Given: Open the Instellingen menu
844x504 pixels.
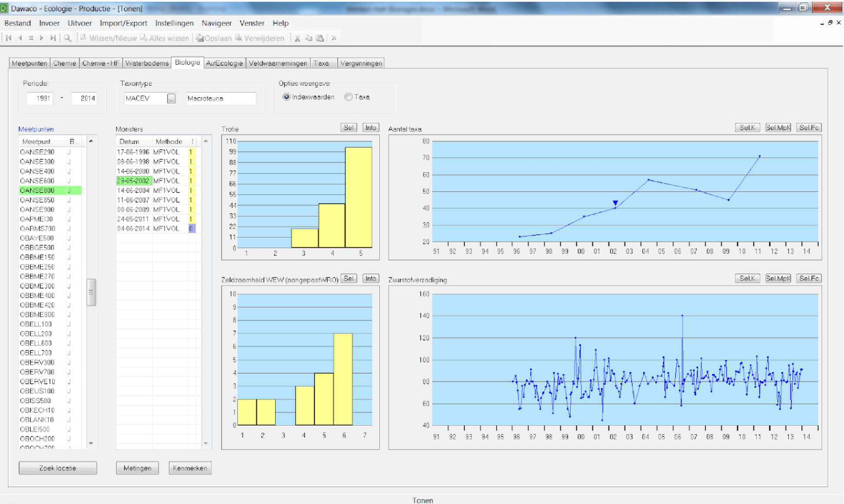Looking at the screenshot, I should pos(174,23).
